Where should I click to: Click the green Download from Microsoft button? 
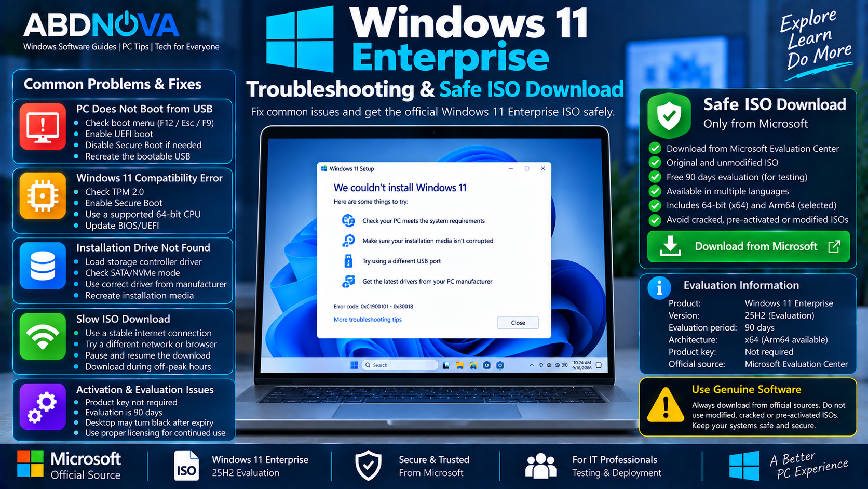click(748, 246)
